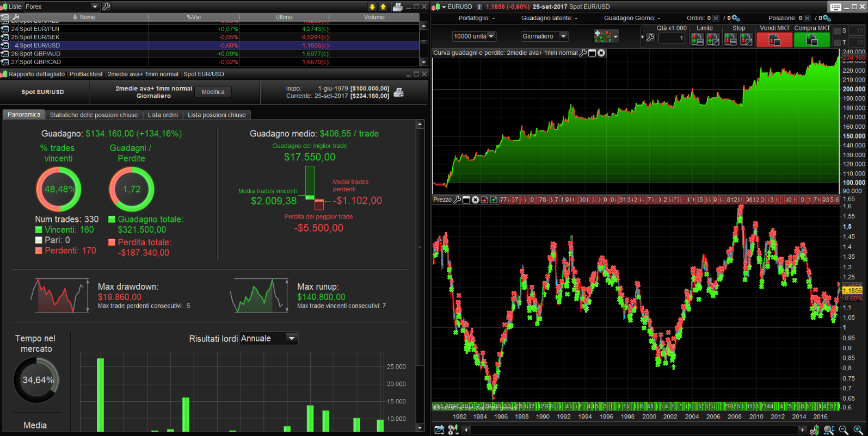
Task: Click the magnifier-with-arrows zoom icon in chart footer
Action: click(829, 430)
